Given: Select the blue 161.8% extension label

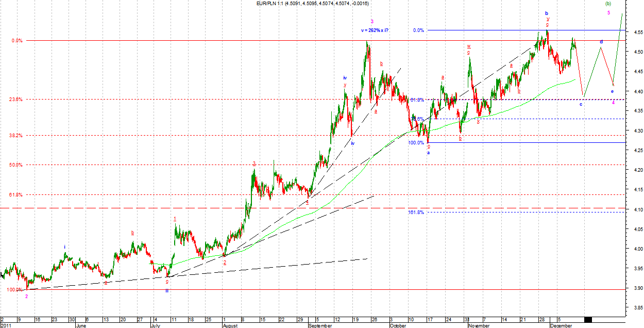Looking at the screenshot, I should (x=416, y=212).
